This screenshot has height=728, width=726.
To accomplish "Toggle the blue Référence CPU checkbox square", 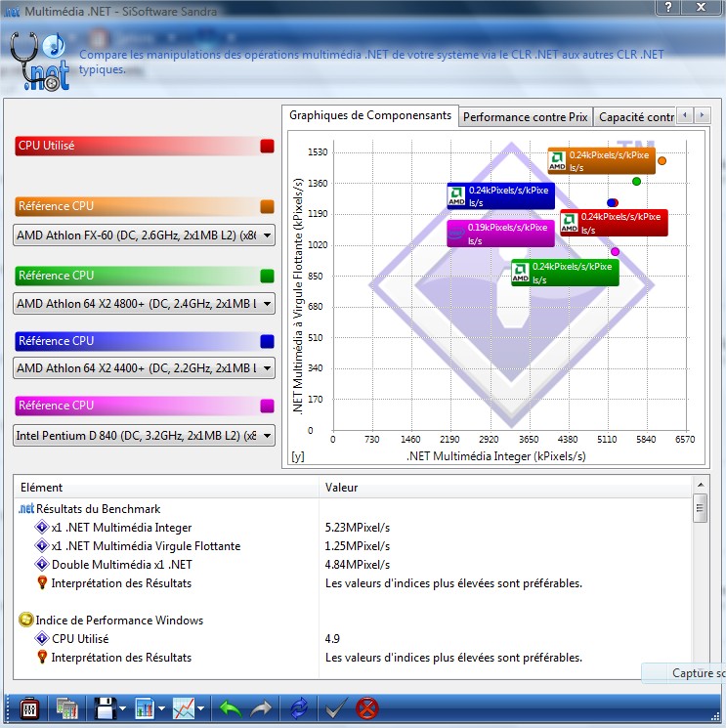I will [x=268, y=341].
